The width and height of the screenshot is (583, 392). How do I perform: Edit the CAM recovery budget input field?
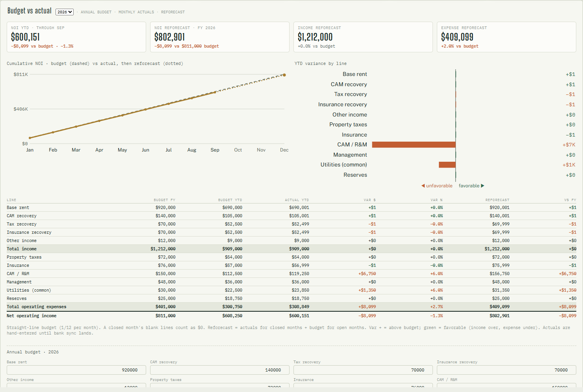click(x=220, y=370)
